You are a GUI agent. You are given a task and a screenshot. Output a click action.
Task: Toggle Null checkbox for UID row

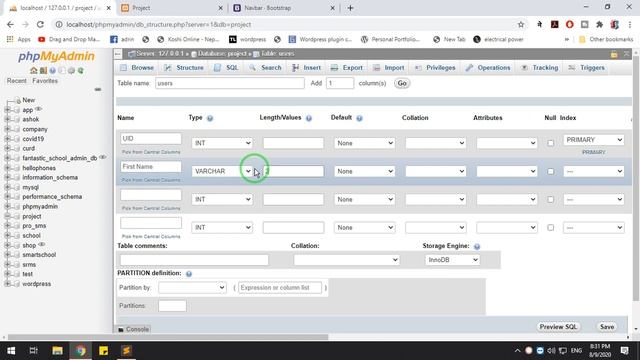point(551,143)
